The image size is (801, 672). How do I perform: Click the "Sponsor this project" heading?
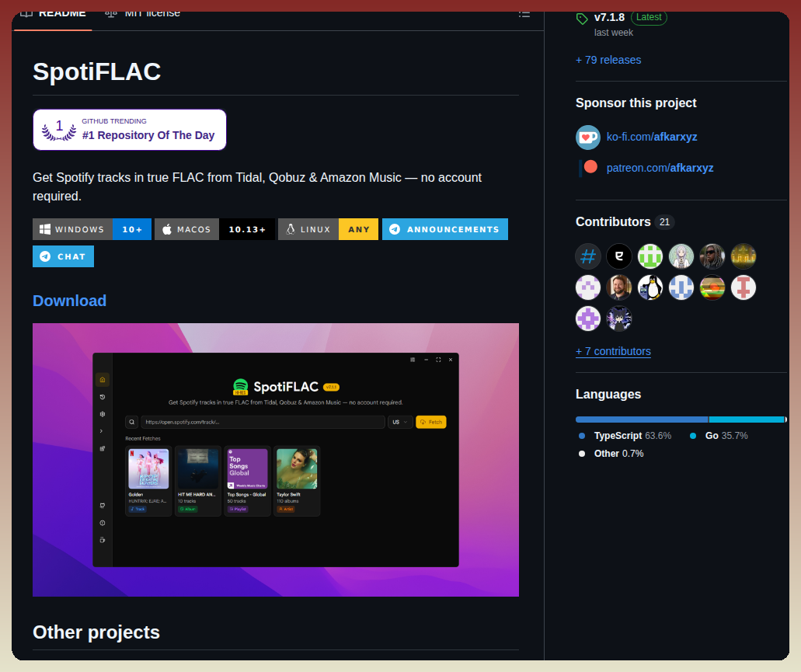pos(636,103)
